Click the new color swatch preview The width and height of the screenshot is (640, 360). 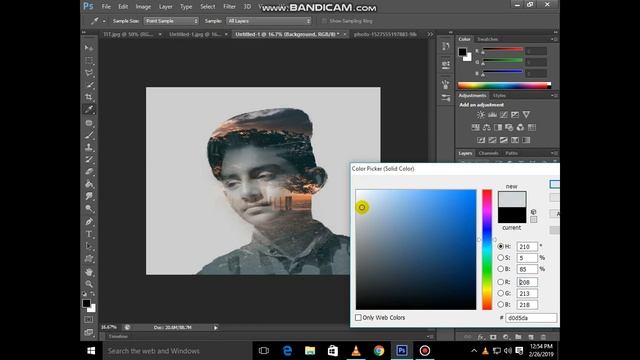point(512,199)
